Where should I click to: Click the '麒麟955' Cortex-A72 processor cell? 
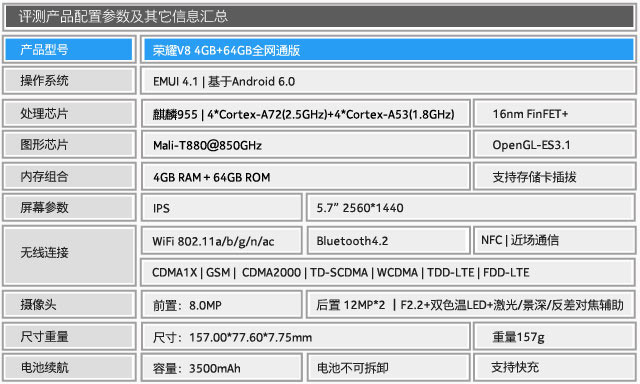(306, 113)
